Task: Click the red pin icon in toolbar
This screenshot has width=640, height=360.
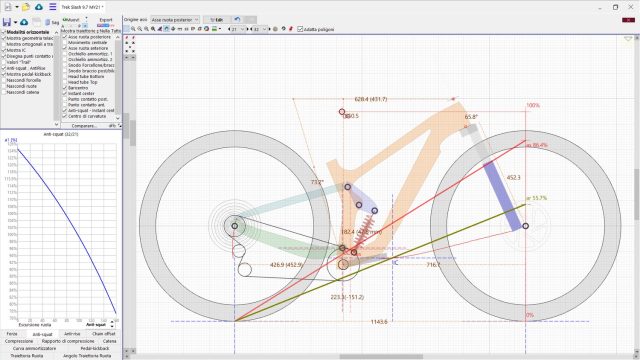Action: tap(291, 29)
